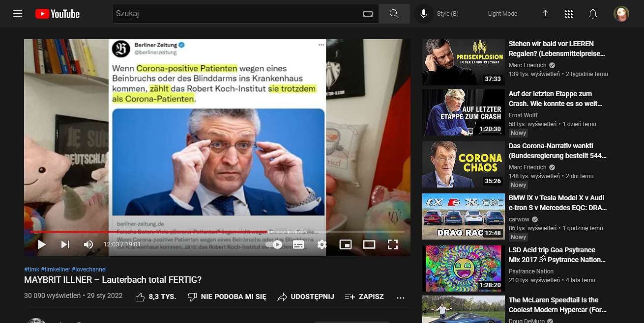Open the #lovechannel hashtag

pyautogui.click(x=89, y=269)
